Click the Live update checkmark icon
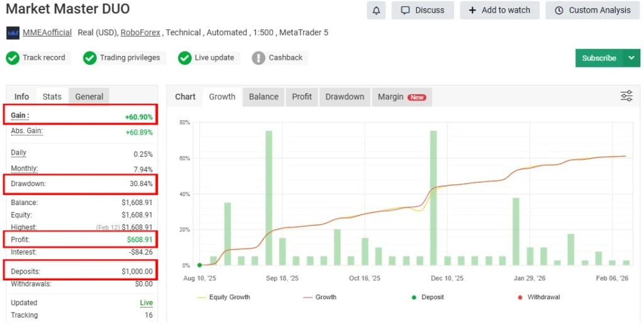644x327 pixels. 185,58
